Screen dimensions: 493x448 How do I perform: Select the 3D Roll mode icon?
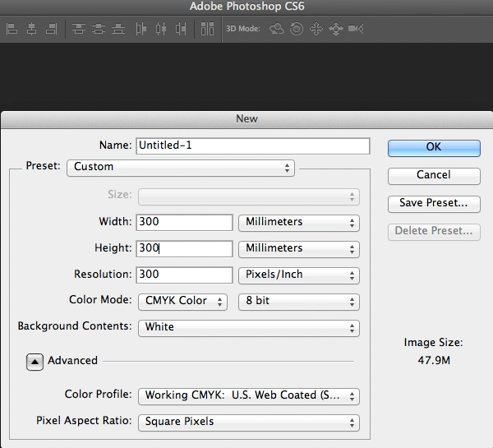click(x=296, y=29)
